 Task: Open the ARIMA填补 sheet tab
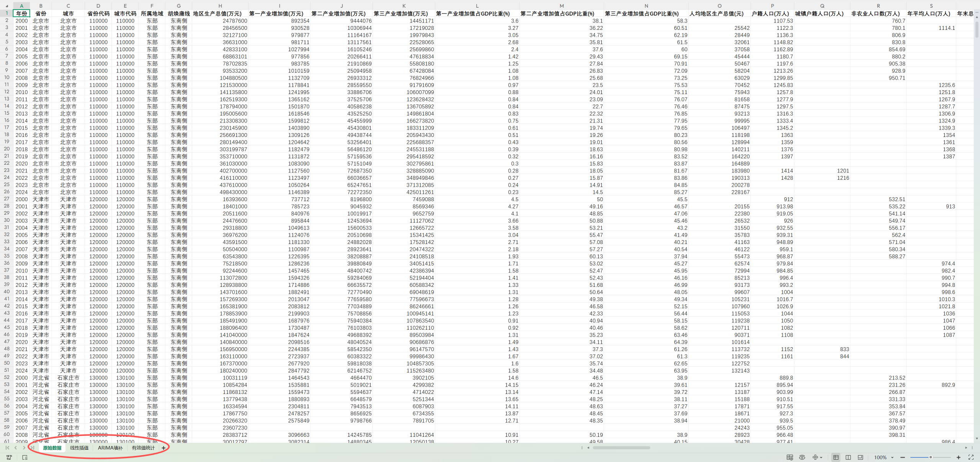[110, 448]
